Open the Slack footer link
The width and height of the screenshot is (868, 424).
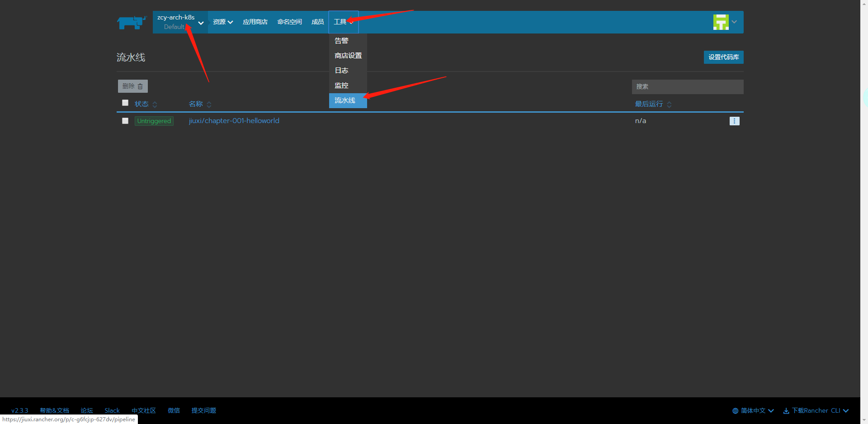112,411
